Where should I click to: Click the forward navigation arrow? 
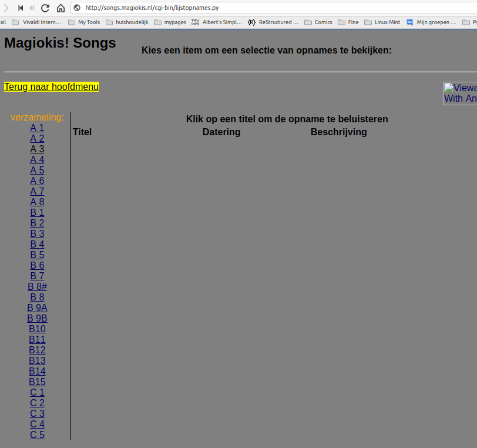6,8
